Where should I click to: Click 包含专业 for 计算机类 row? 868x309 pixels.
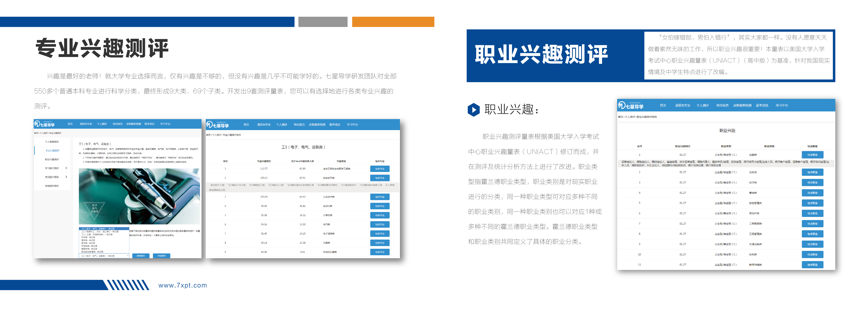click(380, 215)
